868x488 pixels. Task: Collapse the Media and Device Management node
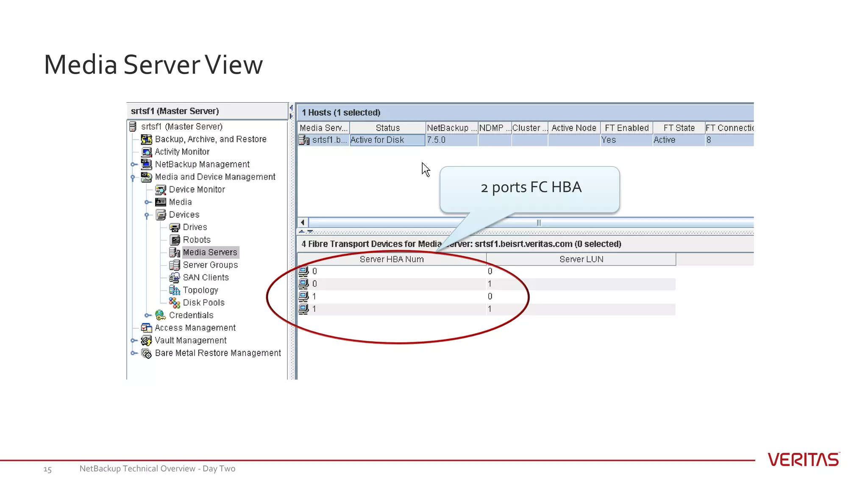click(133, 177)
